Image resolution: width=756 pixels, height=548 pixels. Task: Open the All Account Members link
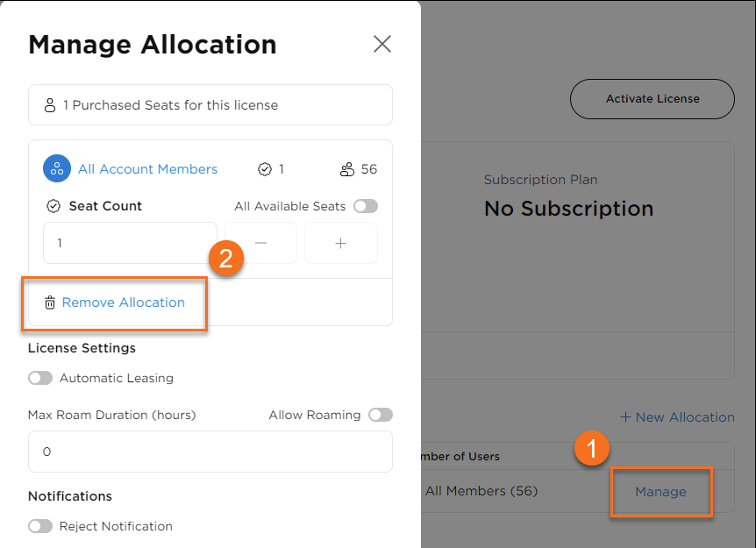pyautogui.click(x=147, y=169)
